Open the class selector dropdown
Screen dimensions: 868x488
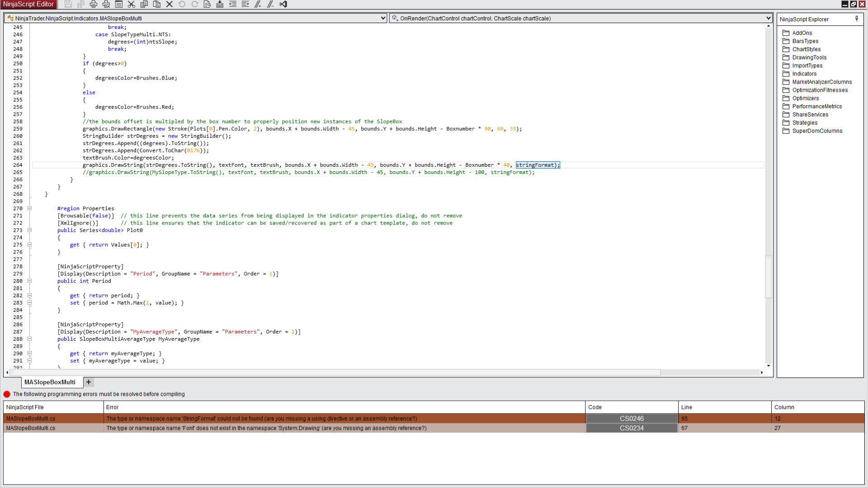coord(382,18)
